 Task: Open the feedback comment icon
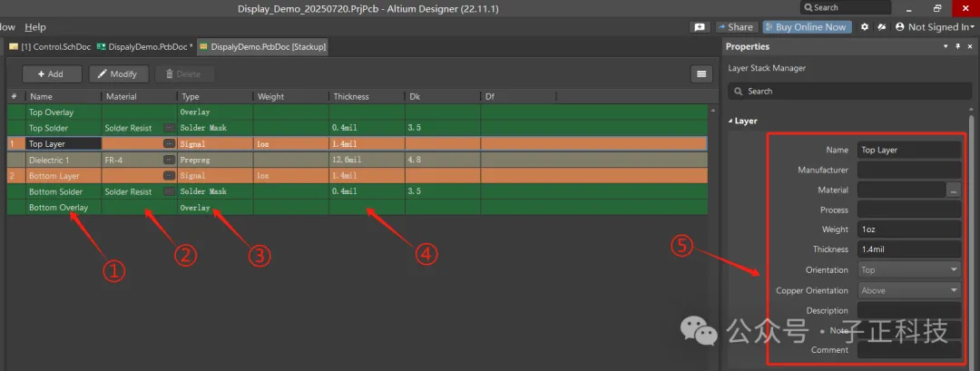pos(700,27)
